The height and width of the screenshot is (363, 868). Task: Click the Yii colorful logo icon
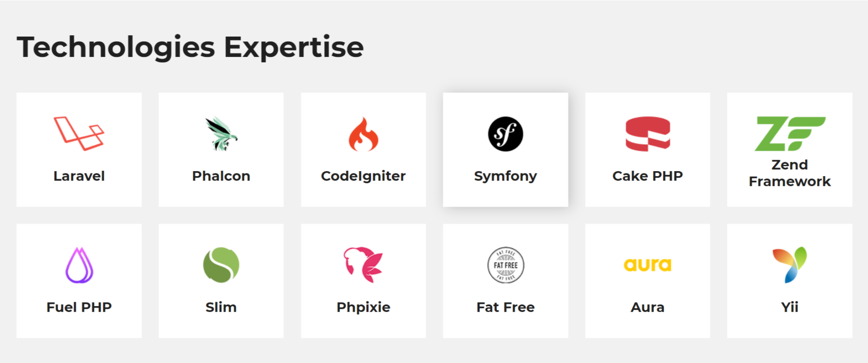tap(789, 265)
